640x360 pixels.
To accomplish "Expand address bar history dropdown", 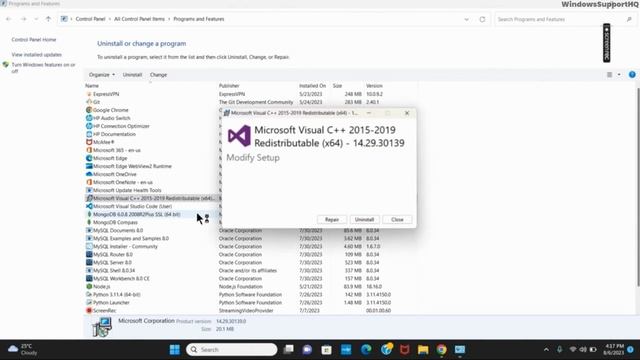I will click(x=467, y=19).
